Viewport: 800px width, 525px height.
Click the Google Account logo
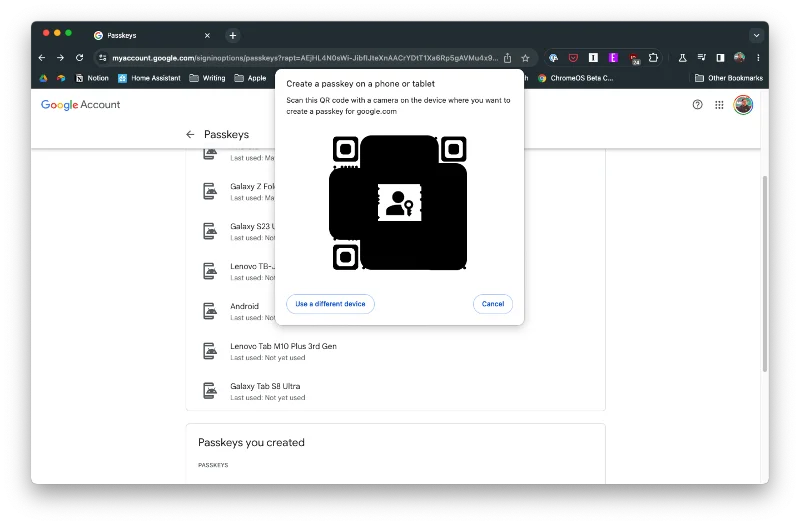[x=80, y=105]
